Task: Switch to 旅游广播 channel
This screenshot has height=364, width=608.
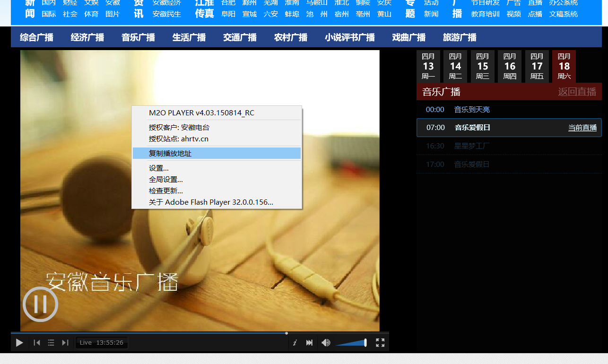Action: pos(460,37)
